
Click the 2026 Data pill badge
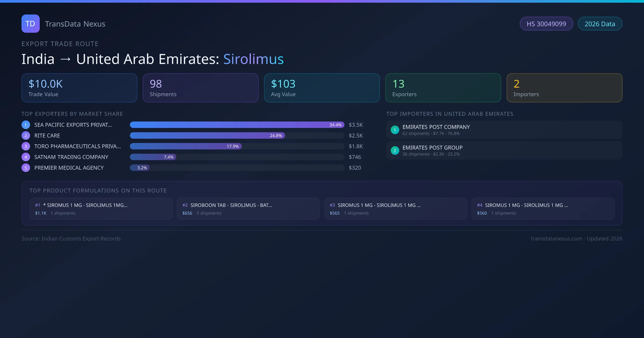coord(600,24)
